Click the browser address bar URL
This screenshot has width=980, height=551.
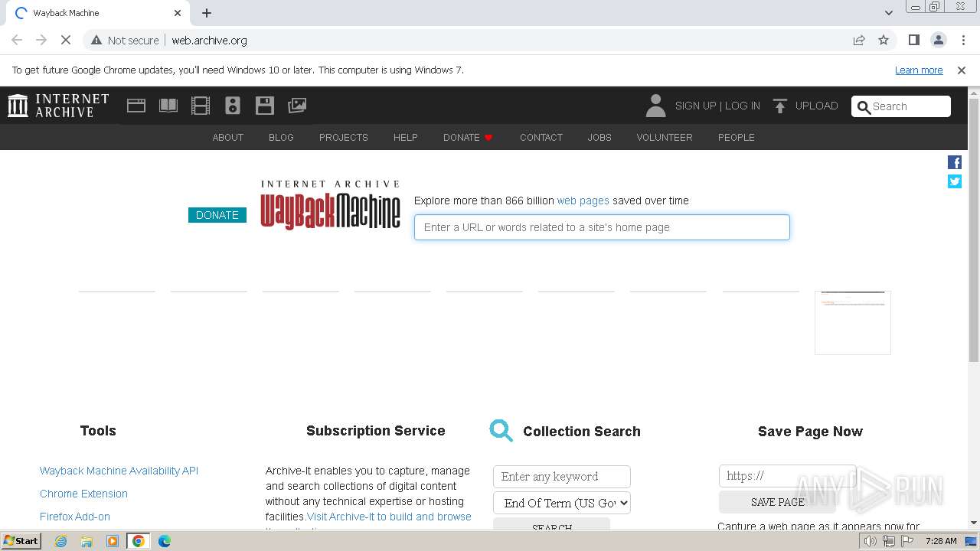pos(209,40)
